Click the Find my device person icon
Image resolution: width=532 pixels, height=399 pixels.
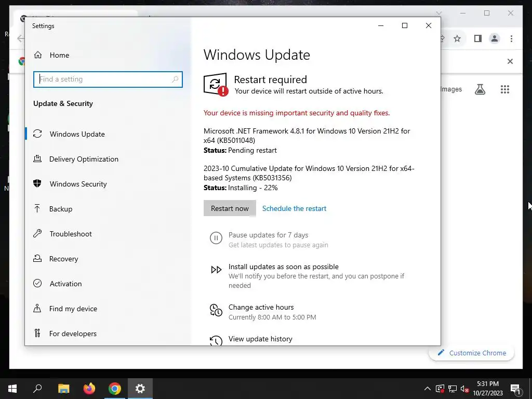tap(37, 308)
